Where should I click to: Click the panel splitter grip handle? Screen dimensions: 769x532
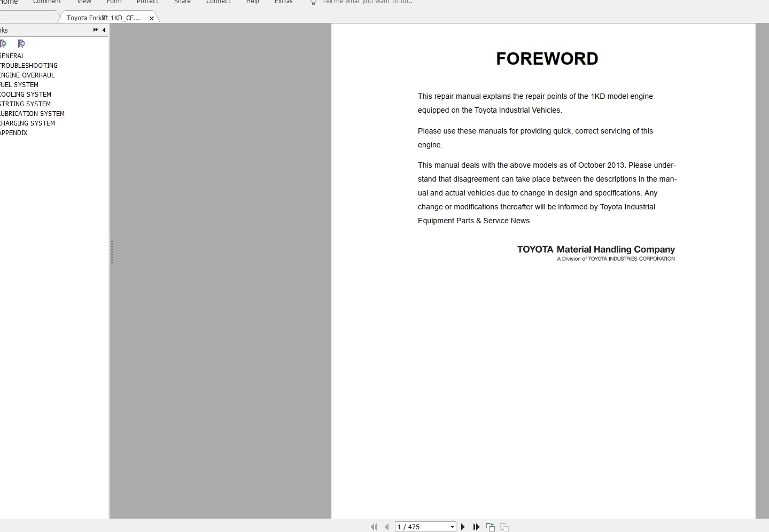coord(112,251)
